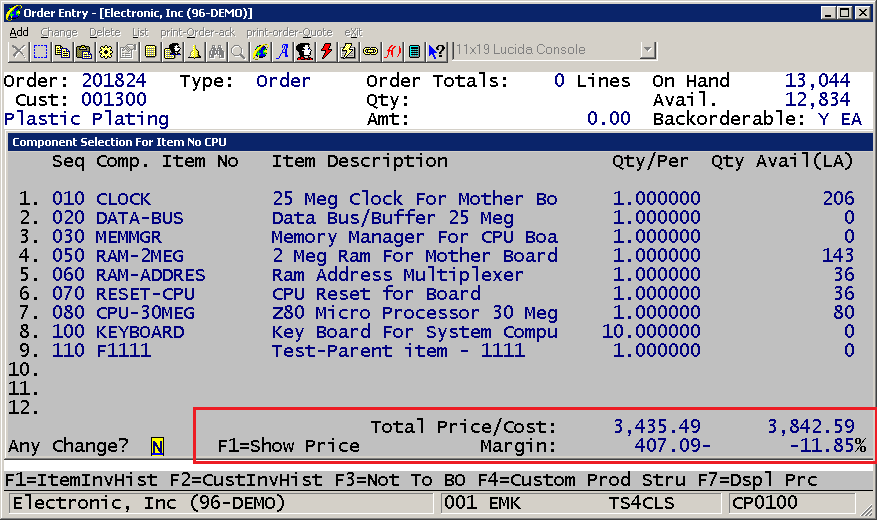Click Qty Avail value 206
The height and width of the screenshot is (520, 877).
pos(838,198)
